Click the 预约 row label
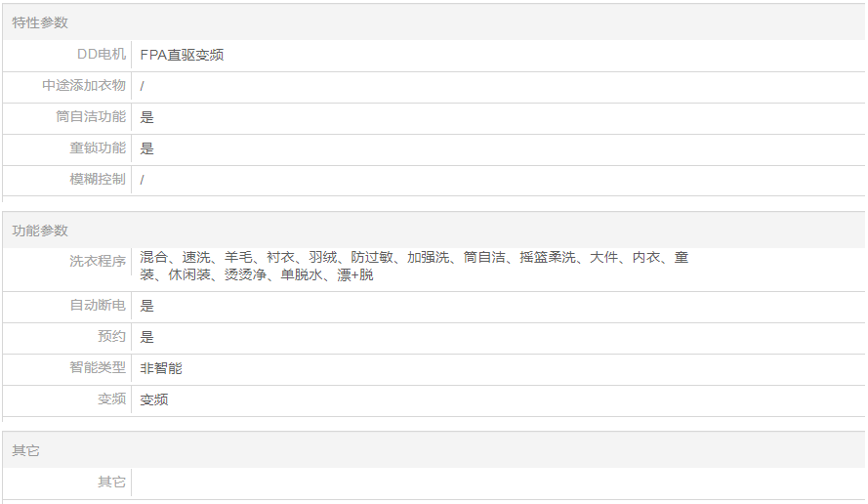The width and height of the screenshot is (868, 504). point(111,337)
